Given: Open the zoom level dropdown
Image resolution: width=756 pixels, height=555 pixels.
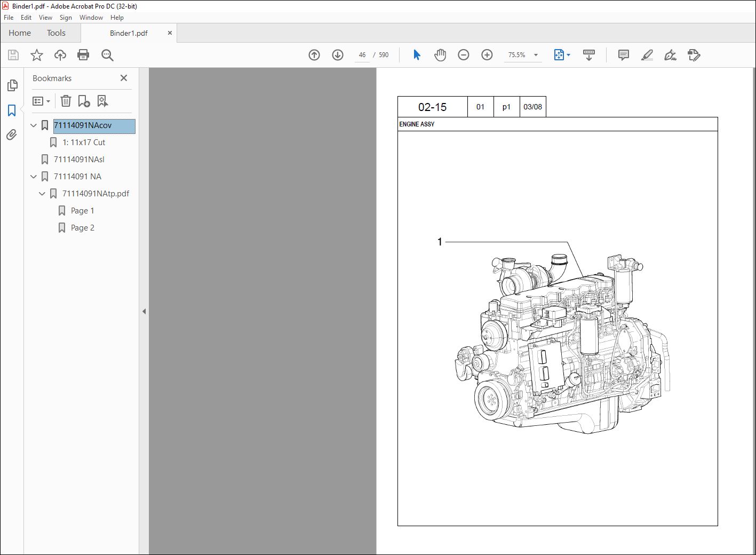Looking at the screenshot, I should (536, 55).
